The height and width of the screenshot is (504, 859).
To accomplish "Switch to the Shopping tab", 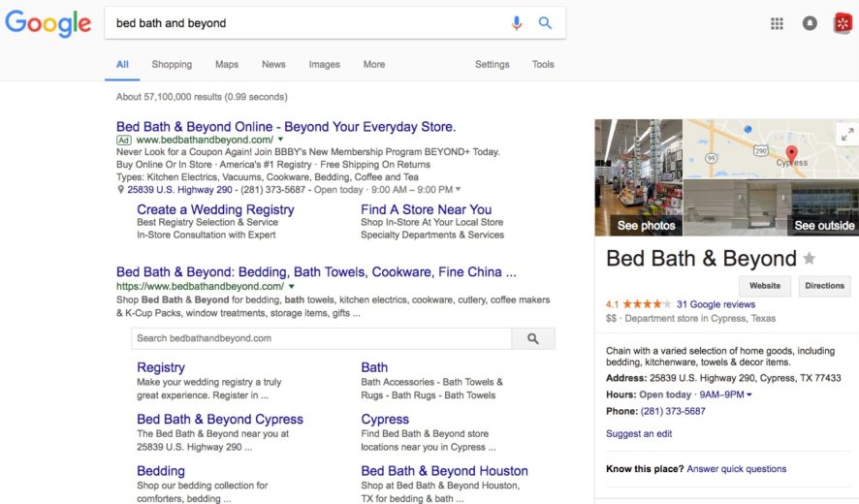I will coord(172,65).
